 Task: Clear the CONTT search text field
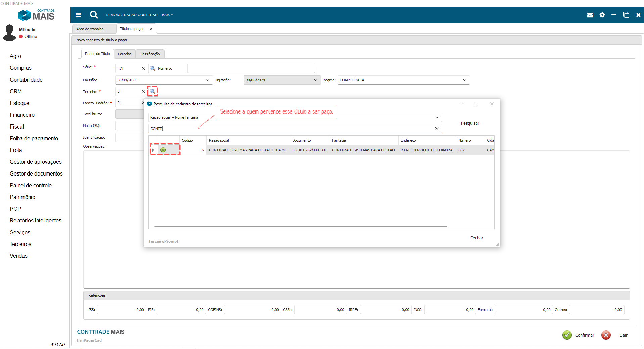(x=436, y=129)
